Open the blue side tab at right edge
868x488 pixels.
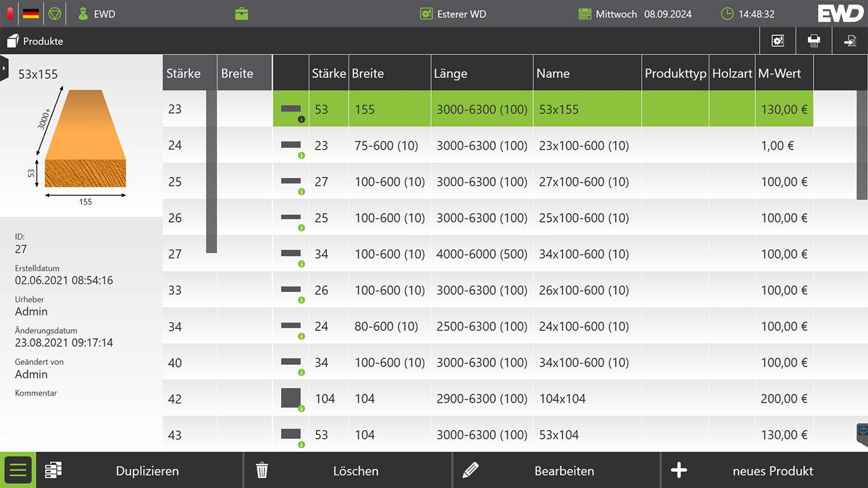coord(862,433)
